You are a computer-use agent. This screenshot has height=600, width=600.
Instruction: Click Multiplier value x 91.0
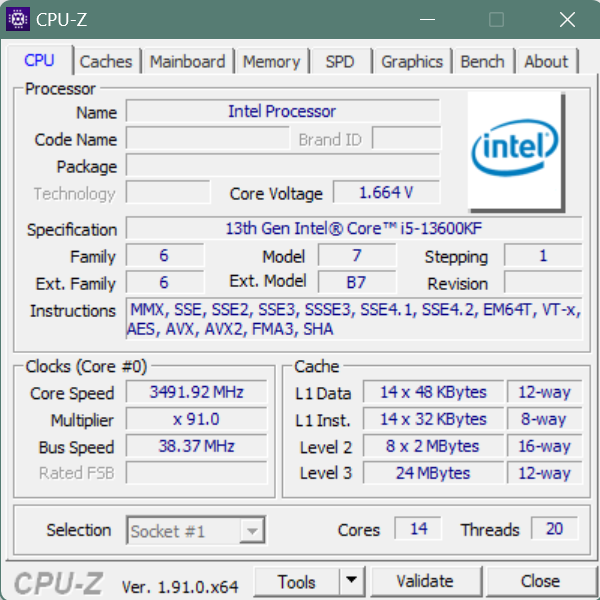[x=196, y=419]
